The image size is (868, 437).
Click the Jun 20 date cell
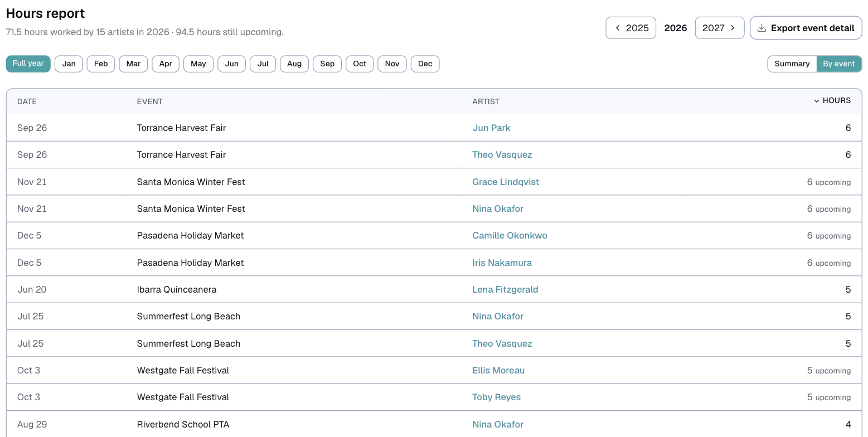pos(32,289)
